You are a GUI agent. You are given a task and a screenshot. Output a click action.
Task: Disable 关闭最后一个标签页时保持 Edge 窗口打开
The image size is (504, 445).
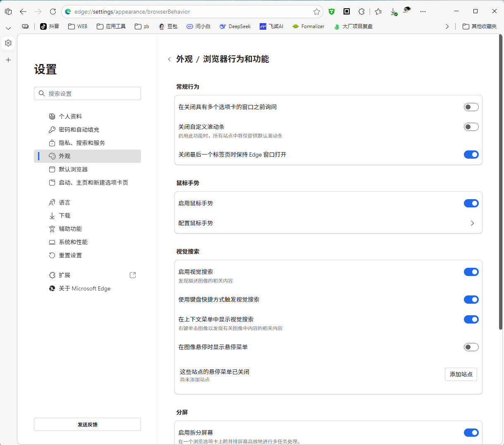[x=471, y=155]
